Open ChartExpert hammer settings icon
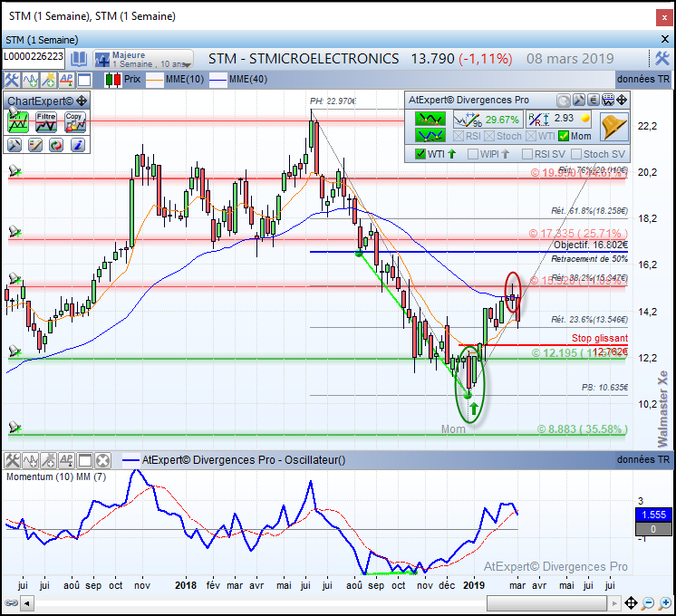 (14, 145)
